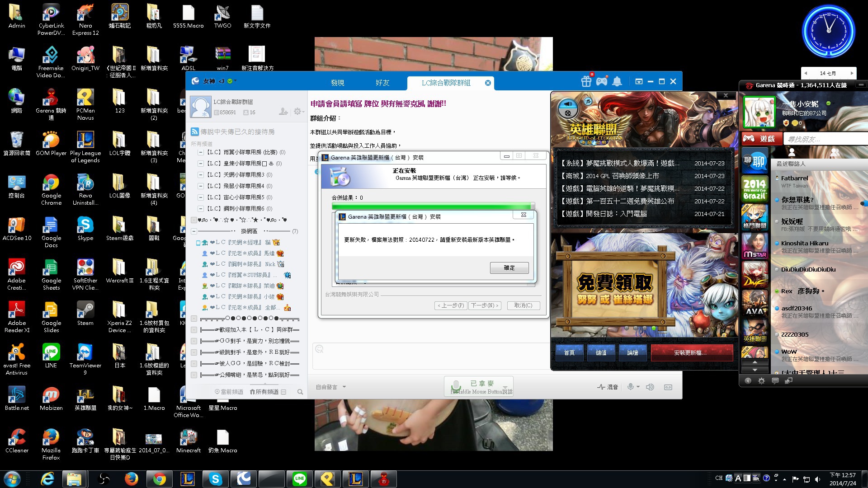This screenshot has height=488, width=868.
Task: Open AVA game icon in Garena sidebar
Action: point(755,302)
